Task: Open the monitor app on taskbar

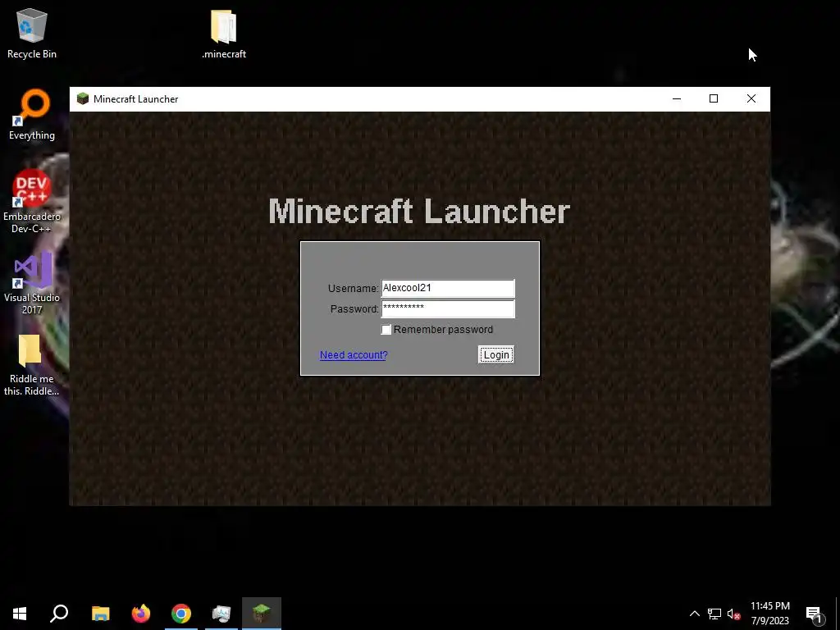Action: coord(221,614)
